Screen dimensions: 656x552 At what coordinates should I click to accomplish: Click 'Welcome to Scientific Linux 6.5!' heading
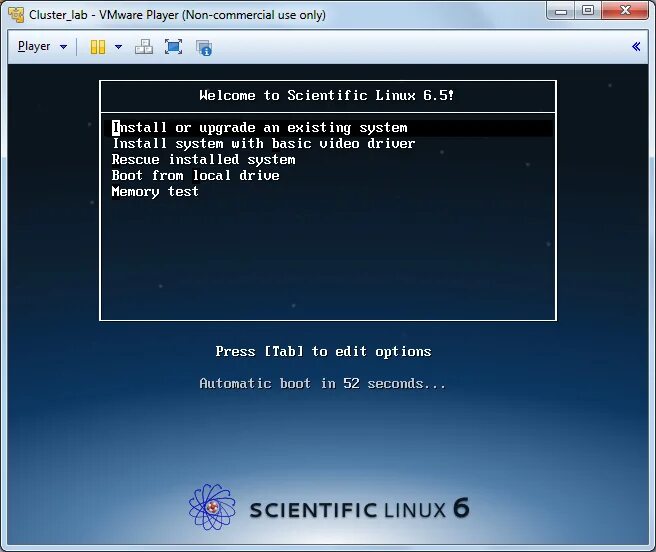click(x=327, y=95)
